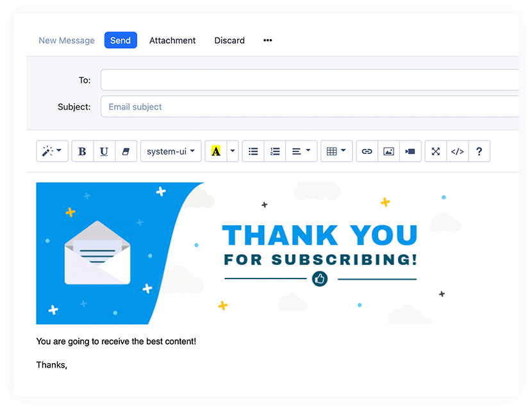Screen dimensions: 532x410
Task: Focus the To recipient field
Action: [310, 80]
